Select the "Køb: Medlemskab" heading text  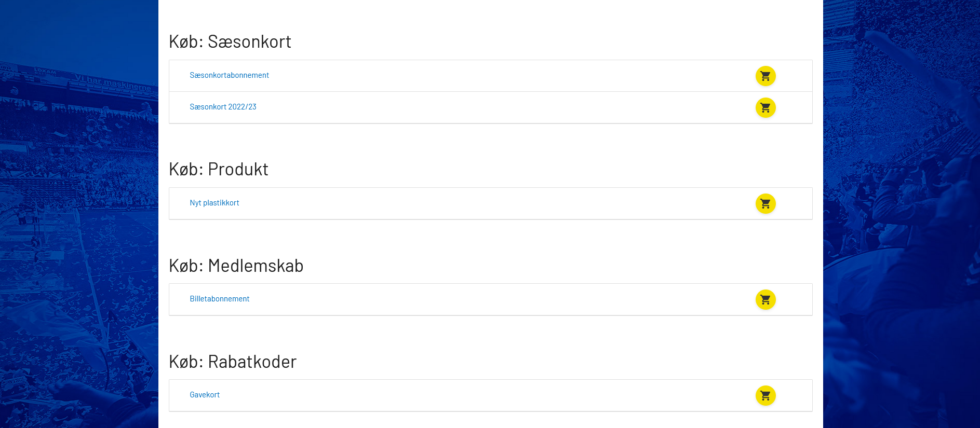click(236, 266)
